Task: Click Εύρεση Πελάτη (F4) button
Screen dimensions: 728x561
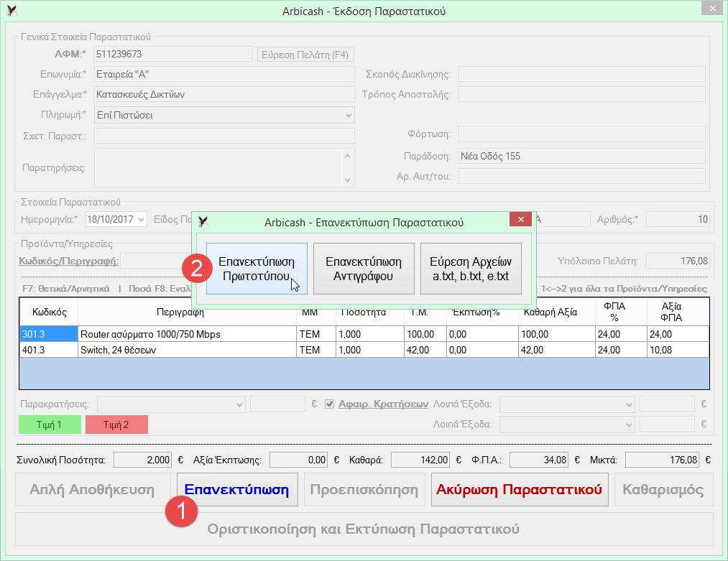Action: pos(305,55)
